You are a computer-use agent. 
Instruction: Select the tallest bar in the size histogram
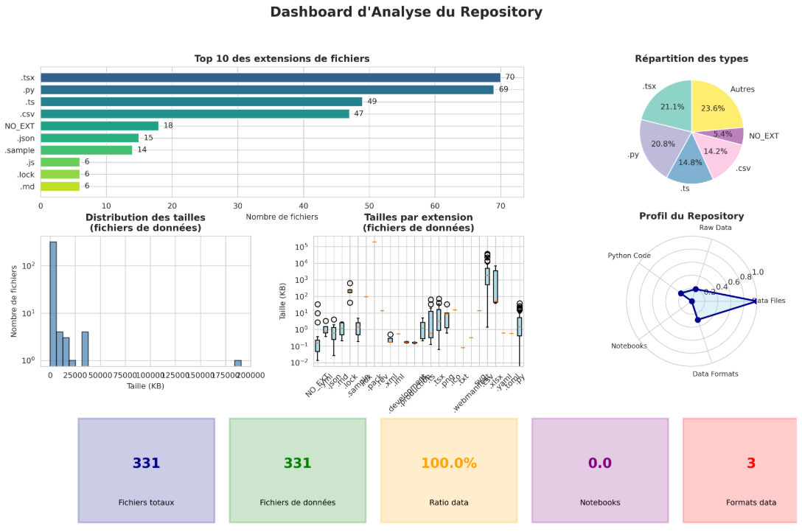pyautogui.click(x=53, y=303)
